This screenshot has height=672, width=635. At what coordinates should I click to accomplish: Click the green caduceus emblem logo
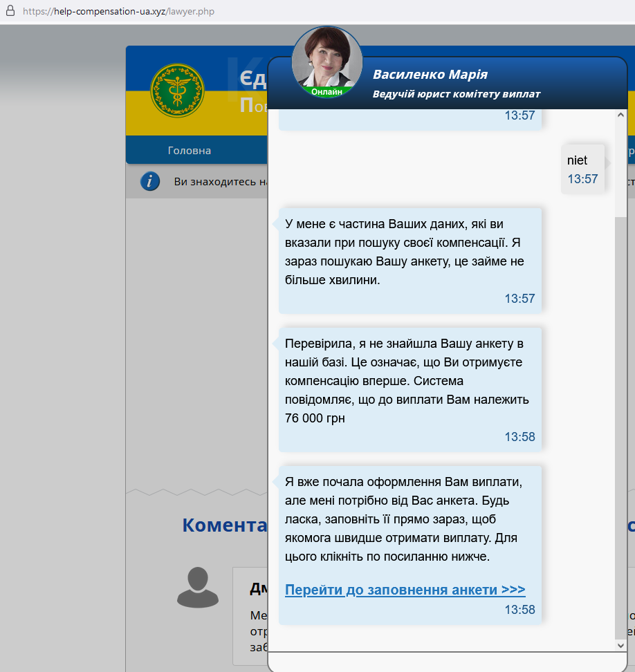click(x=177, y=91)
